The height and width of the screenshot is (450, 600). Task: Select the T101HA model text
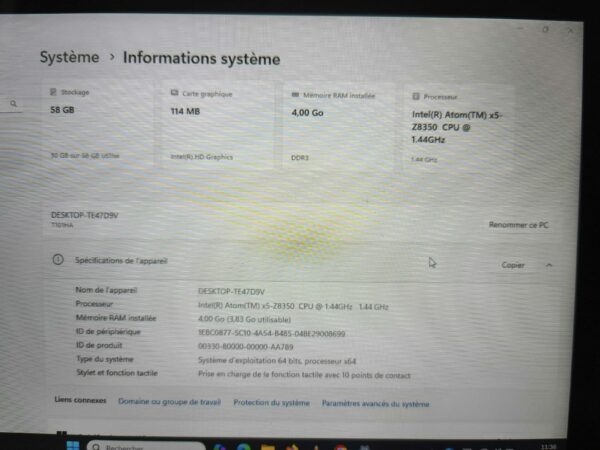point(62,225)
